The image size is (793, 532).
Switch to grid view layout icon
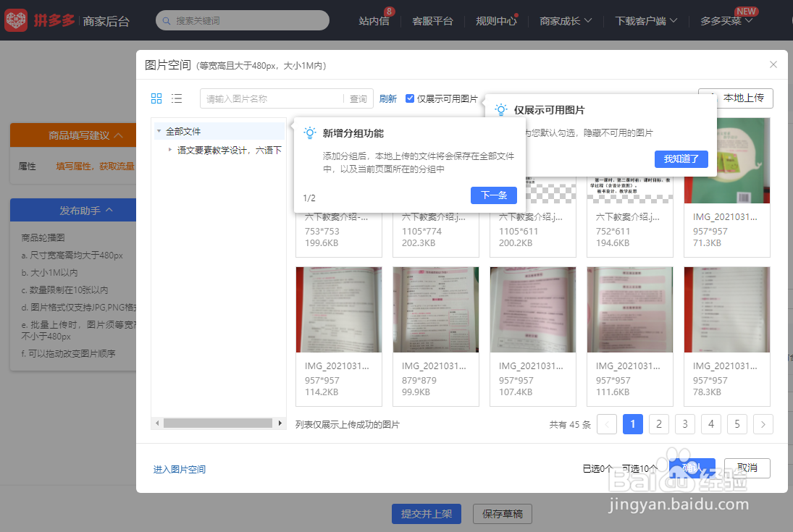pyautogui.click(x=156, y=98)
